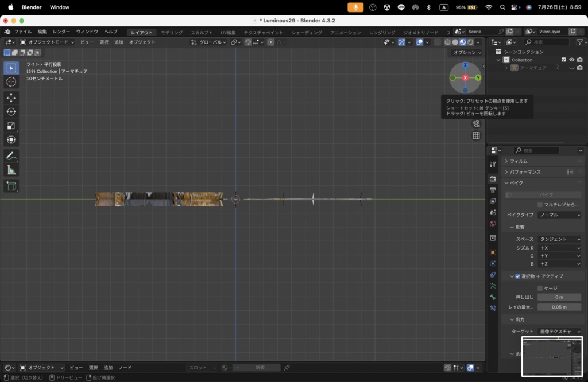
Task: Open the ファイル menu
Action: click(x=23, y=32)
